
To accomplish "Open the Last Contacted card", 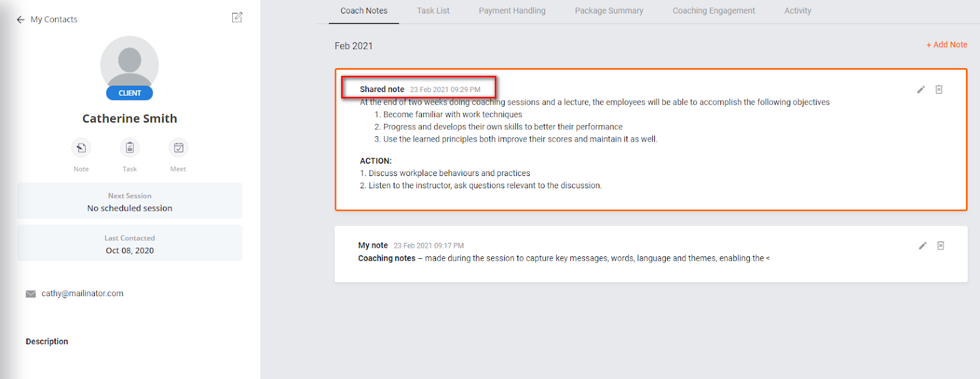I will pyautogui.click(x=130, y=243).
